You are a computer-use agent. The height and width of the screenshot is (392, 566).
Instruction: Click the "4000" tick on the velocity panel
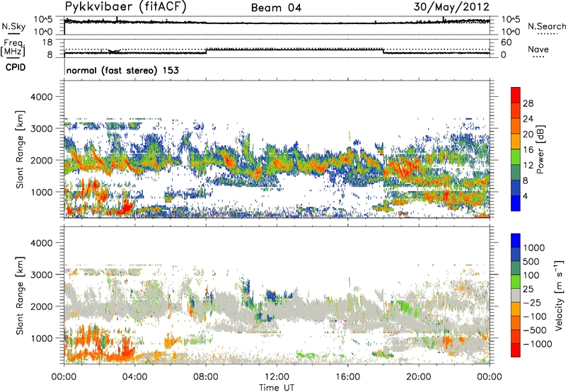(41, 243)
